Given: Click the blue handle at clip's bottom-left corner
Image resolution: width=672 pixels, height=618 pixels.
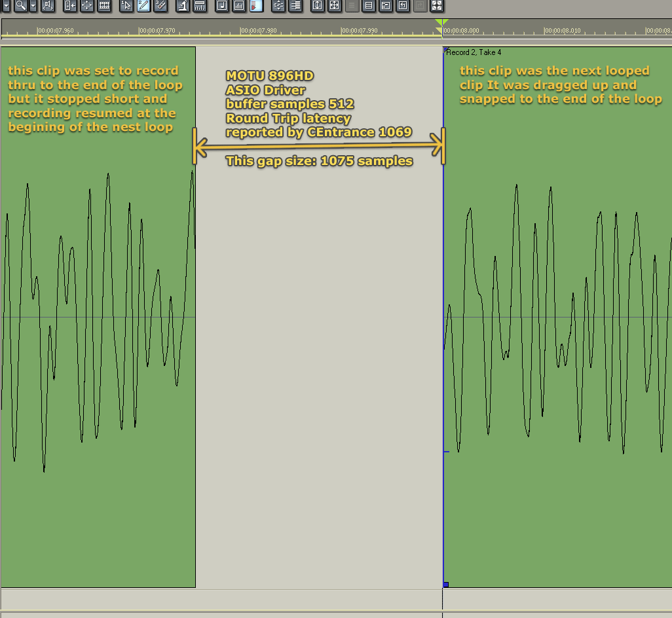Looking at the screenshot, I should pyautogui.click(x=446, y=585).
